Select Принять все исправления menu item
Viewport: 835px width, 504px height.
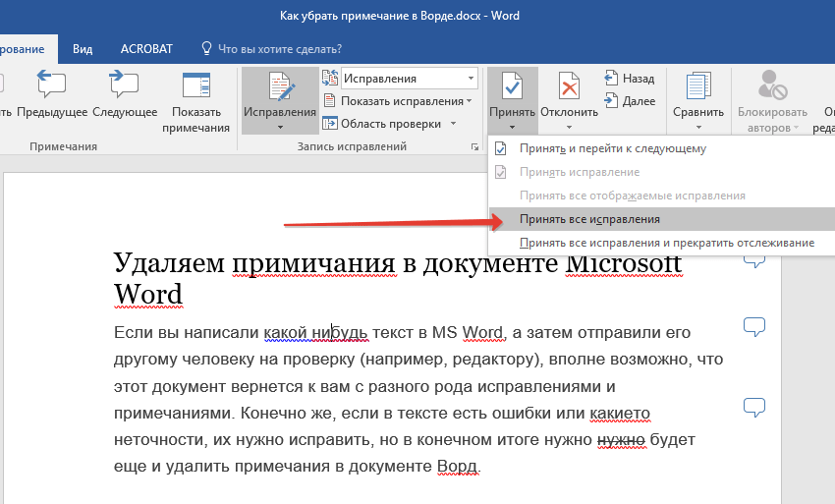(589, 218)
